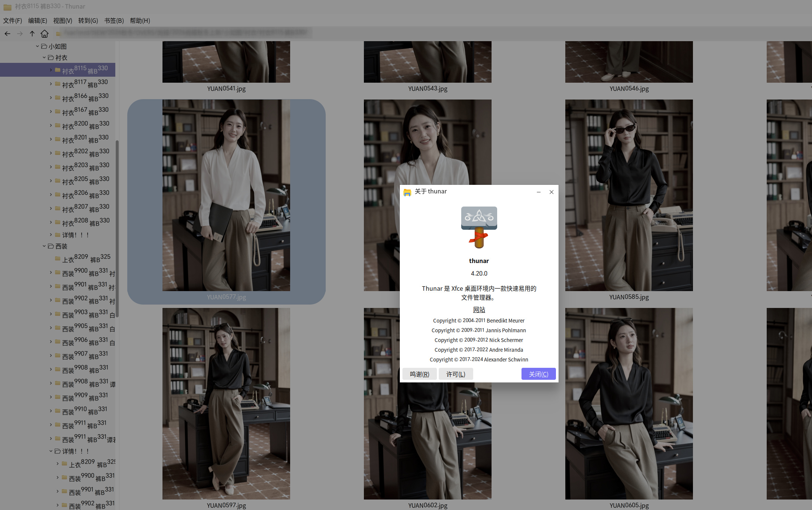Collapse the 西装 folder node
This screenshot has width=812, height=510.
pos(44,246)
